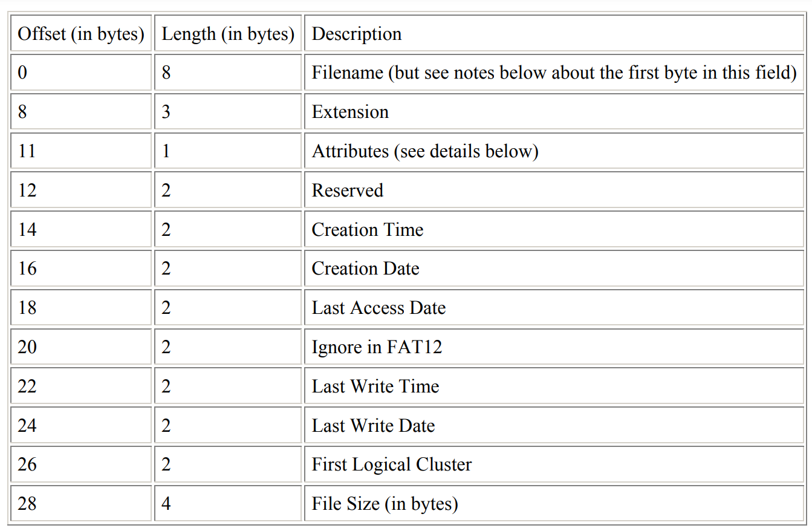812x531 pixels.
Task: Click the "Description" column header
Action: click(x=357, y=34)
